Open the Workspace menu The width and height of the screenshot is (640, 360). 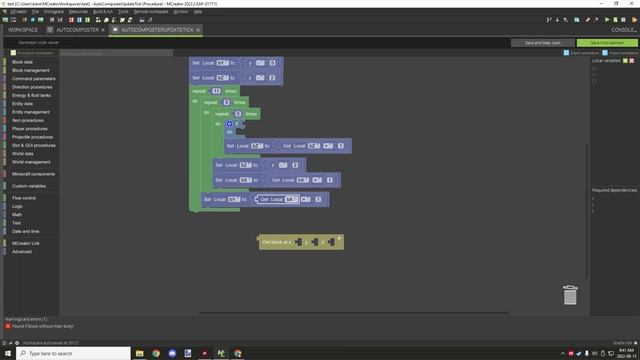click(54, 12)
